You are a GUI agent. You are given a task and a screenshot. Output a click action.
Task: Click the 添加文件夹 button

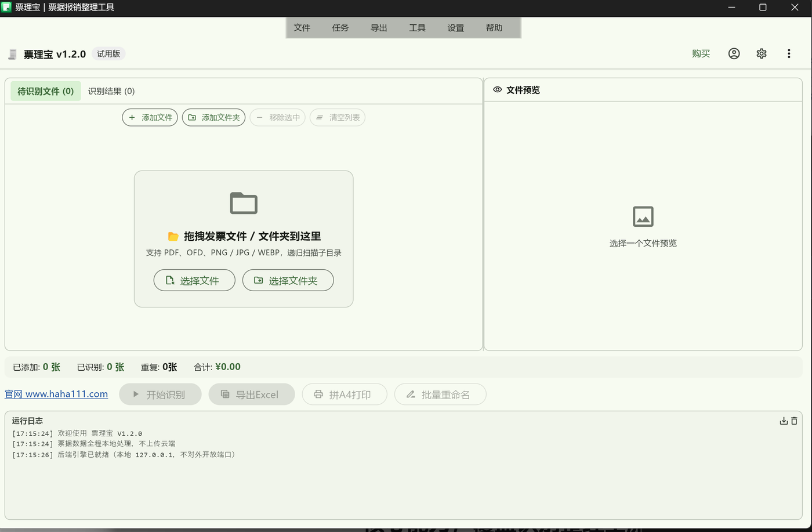[214, 118]
